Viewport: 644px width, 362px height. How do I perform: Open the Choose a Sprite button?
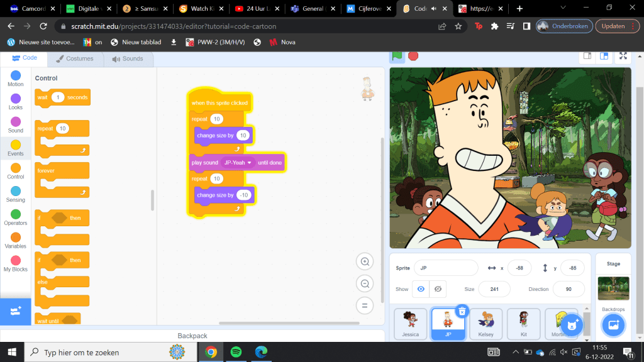[x=572, y=325]
